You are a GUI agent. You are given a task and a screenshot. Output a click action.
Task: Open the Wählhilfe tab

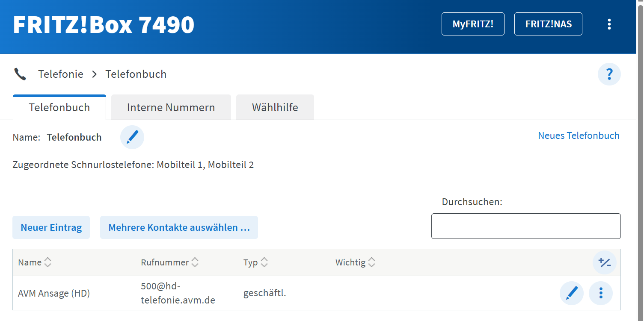275,107
